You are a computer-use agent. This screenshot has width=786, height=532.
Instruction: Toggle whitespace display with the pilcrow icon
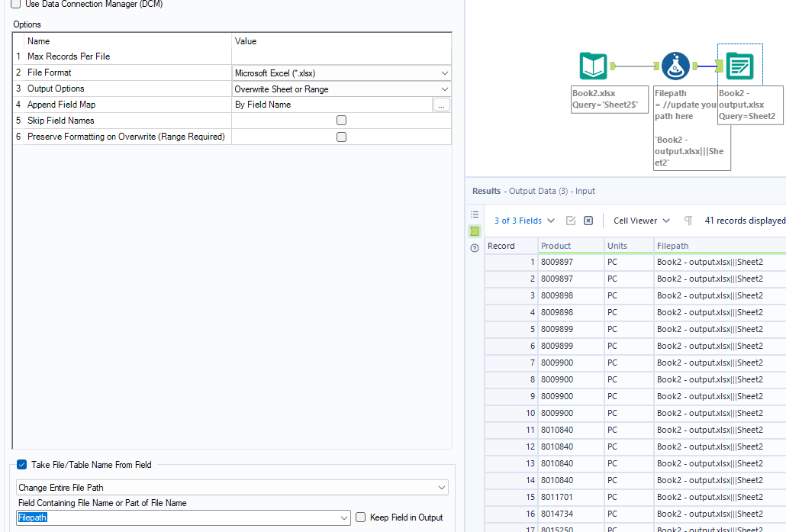688,221
